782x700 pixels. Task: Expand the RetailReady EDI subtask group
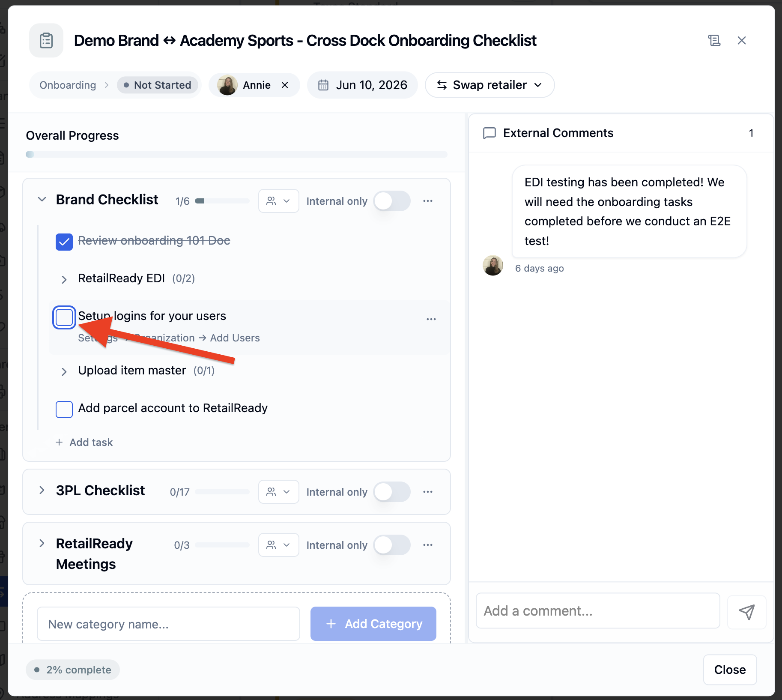click(x=64, y=279)
